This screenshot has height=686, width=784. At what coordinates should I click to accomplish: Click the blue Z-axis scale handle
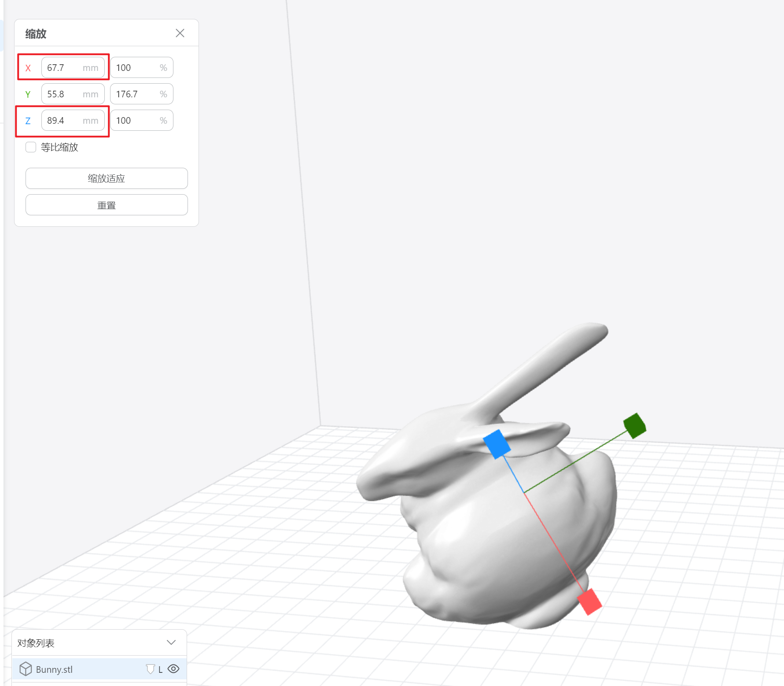[497, 444]
